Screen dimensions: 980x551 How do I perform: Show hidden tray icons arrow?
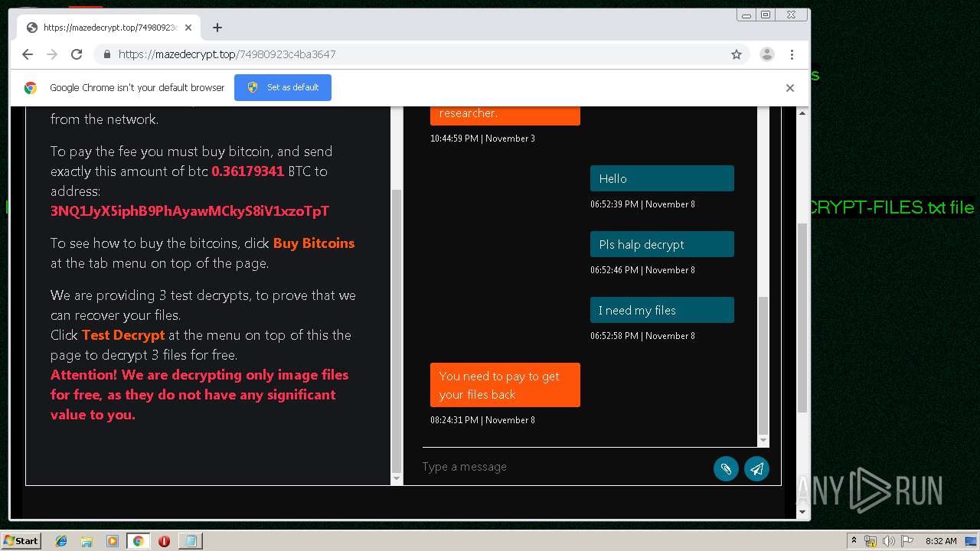point(854,541)
